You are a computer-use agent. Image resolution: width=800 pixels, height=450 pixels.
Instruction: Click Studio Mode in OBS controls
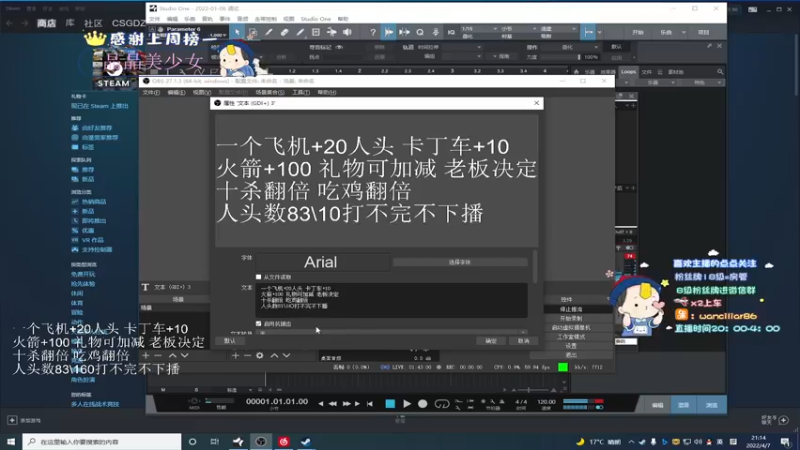(571, 337)
